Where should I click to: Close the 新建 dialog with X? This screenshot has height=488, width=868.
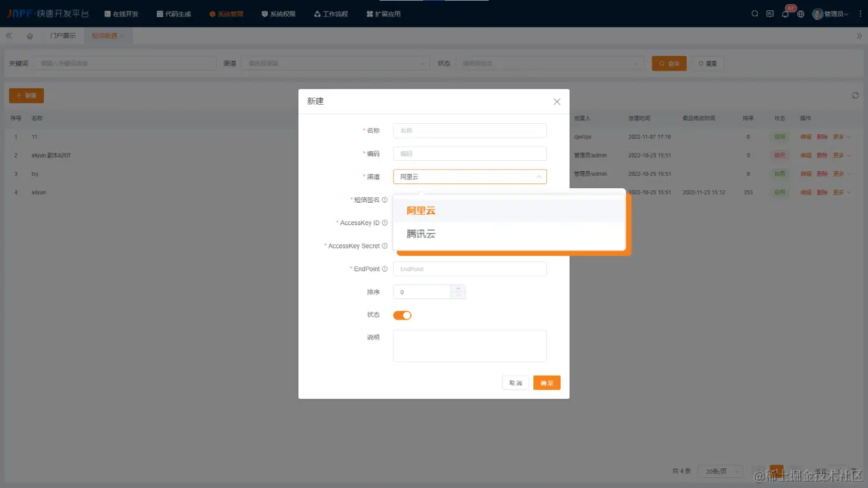point(557,101)
